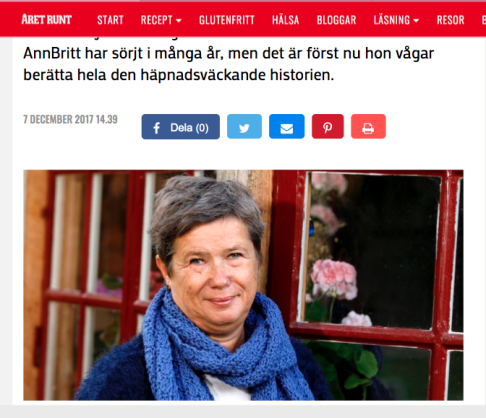This screenshot has height=418, width=486.
Task: Print the article with printer icon
Action: point(368,127)
